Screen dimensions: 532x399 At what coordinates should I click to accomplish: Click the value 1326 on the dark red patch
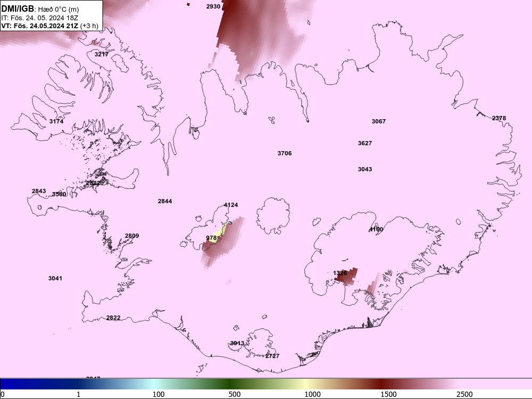[340, 273]
